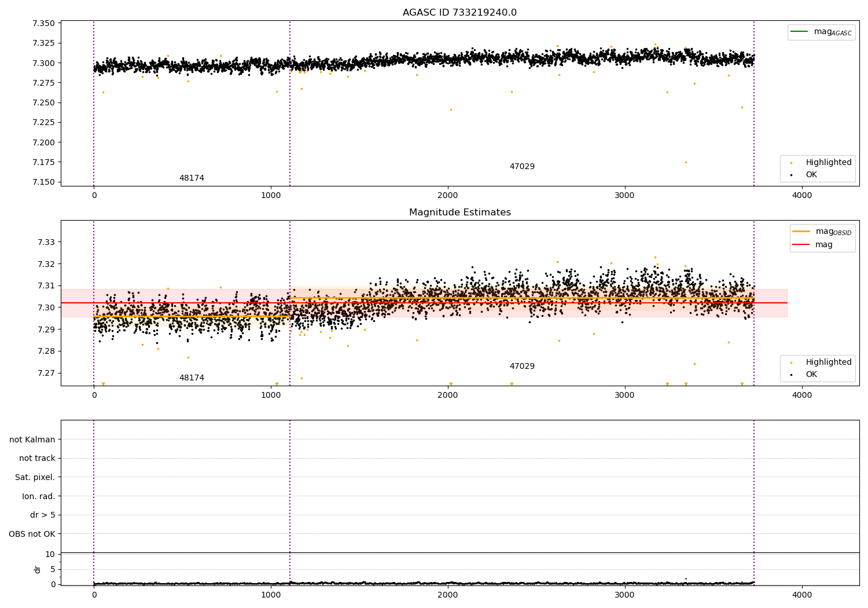Click the 7.350 y-axis tick label
868x608 pixels.
click(44, 24)
